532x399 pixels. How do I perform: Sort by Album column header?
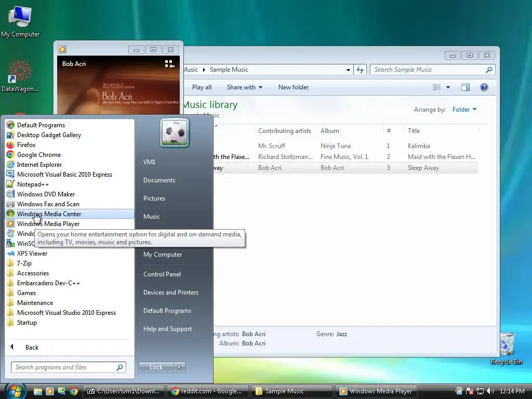pos(350,130)
